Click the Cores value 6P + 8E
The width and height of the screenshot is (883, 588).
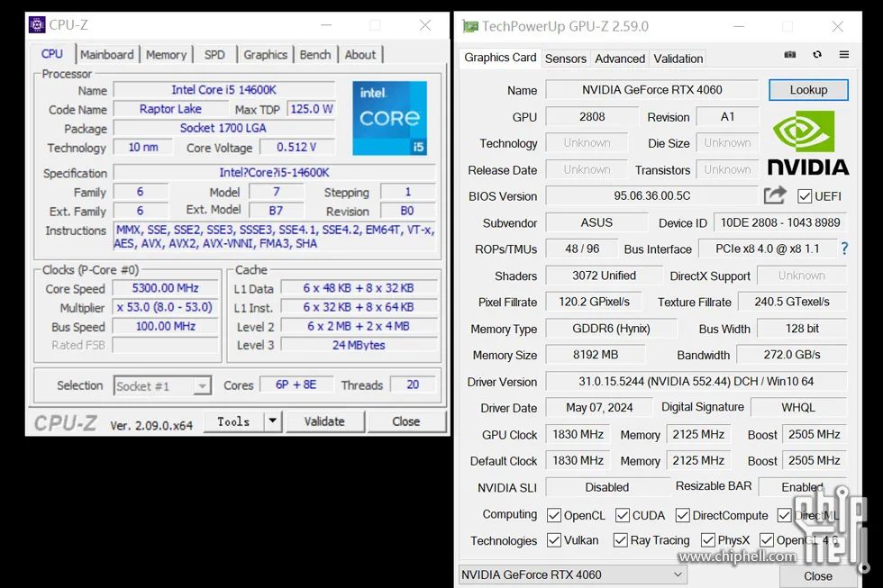coord(296,384)
